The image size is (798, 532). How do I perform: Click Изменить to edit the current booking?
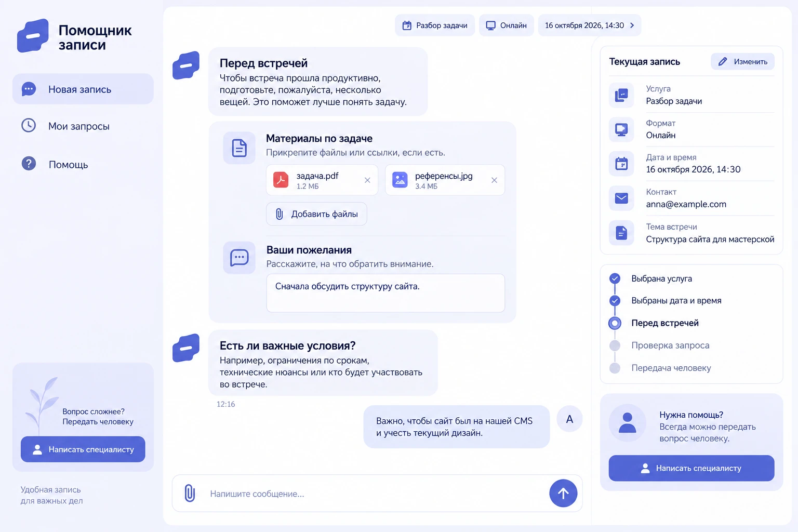point(743,61)
